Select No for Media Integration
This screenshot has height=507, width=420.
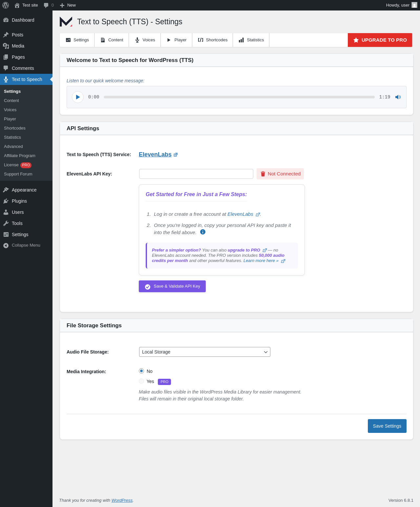[x=141, y=371]
